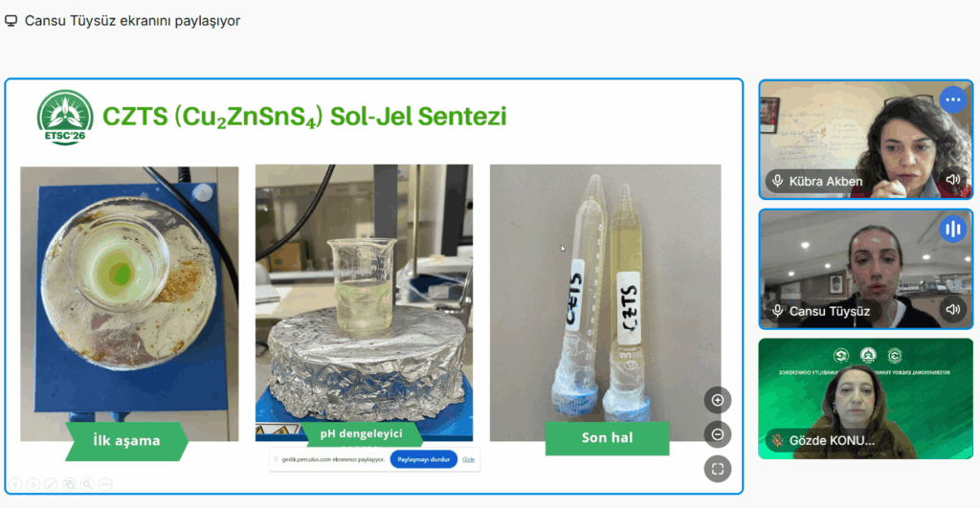Click the Paylaşmayı durdur button
Image resolution: width=980 pixels, height=508 pixels.
(424, 459)
